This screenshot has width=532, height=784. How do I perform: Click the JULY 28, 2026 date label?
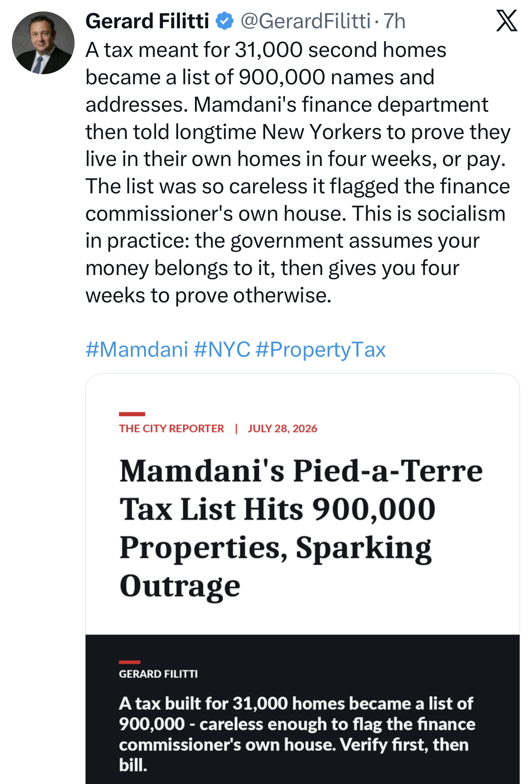coord(282,429)
